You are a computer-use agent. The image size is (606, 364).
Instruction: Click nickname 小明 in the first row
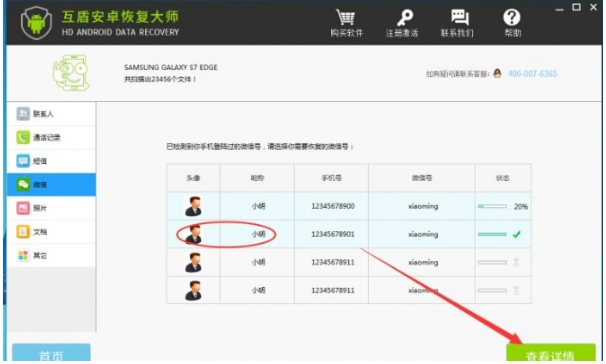(x=259, y=206)
